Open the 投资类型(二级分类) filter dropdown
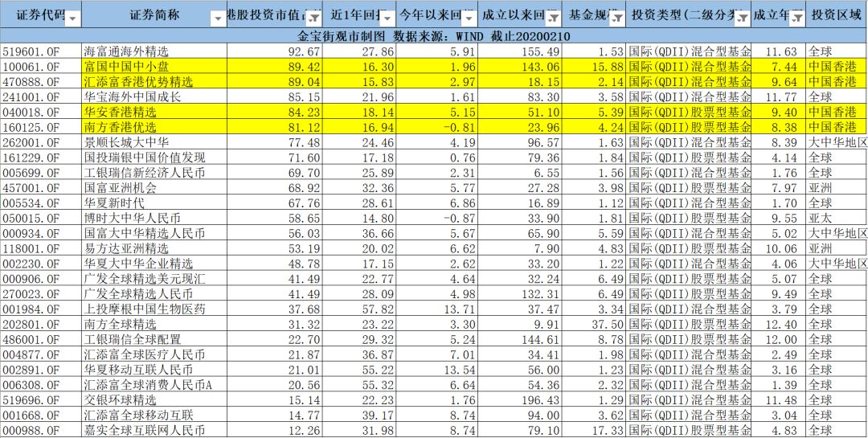The image size is (868, 438). tap(742, 18)
